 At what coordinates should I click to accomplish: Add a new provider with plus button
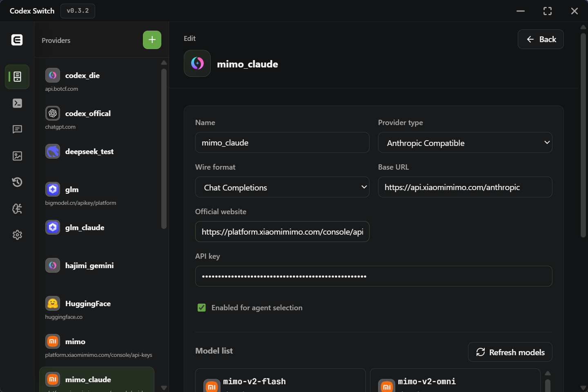point(152,40)
